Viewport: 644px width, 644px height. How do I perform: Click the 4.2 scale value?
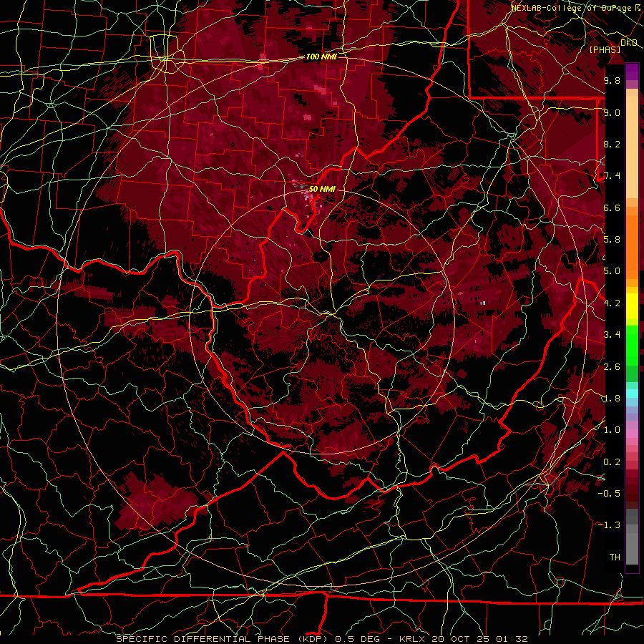(x=612, y=303)
